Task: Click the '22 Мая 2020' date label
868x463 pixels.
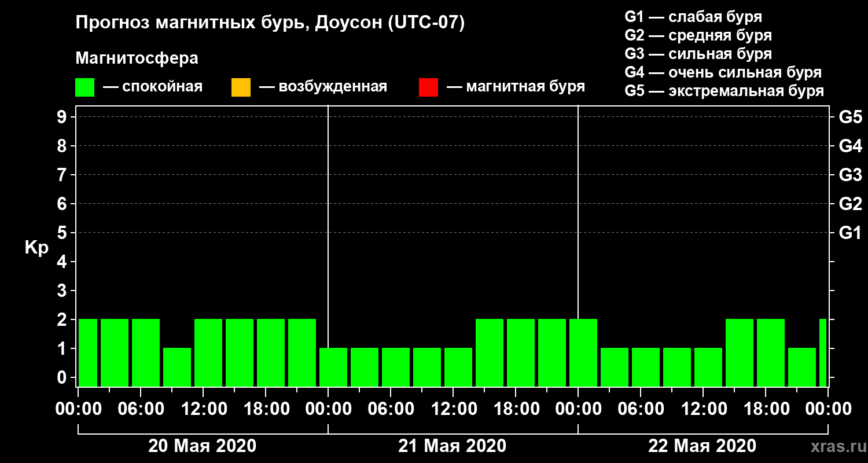Action: point(702,446)
